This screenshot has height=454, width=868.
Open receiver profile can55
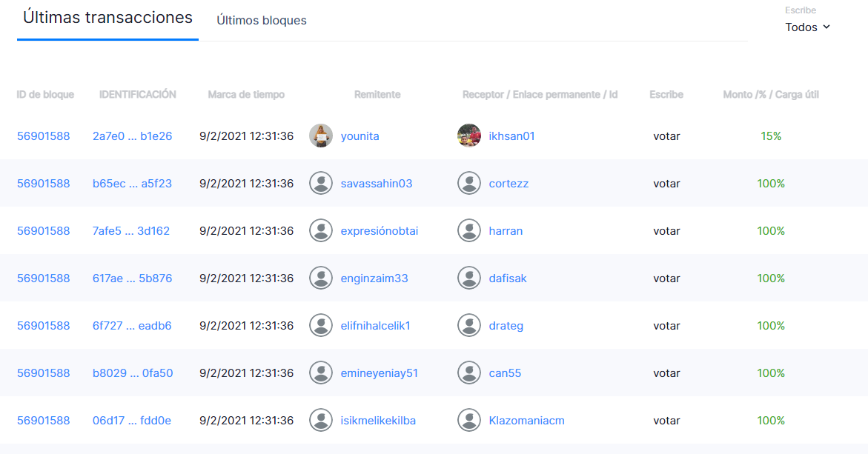(505, 373)
